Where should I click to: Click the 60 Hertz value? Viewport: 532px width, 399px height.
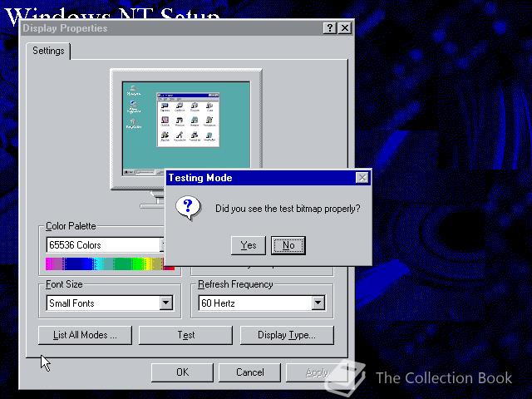[218, 303]
